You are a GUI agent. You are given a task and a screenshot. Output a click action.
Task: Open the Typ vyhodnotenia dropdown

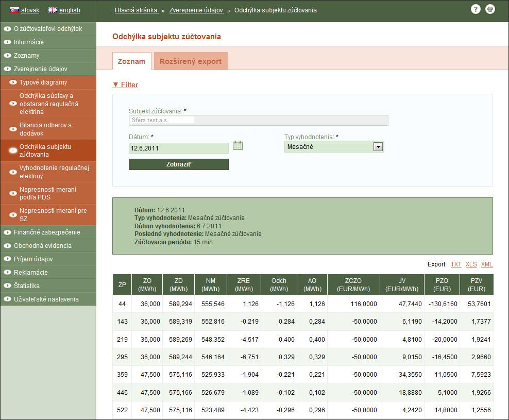(x=334, y=146)
